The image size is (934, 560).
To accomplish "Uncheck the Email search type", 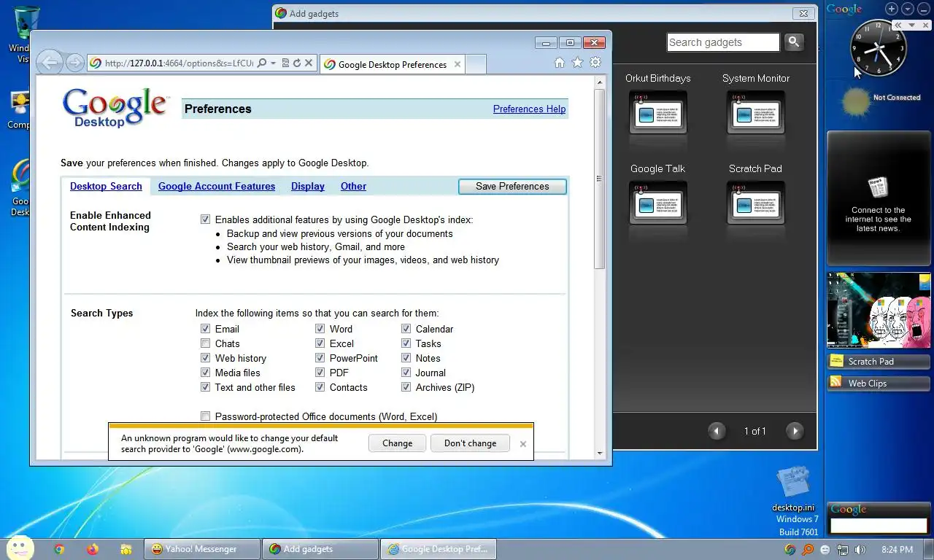I will point(205,329).
